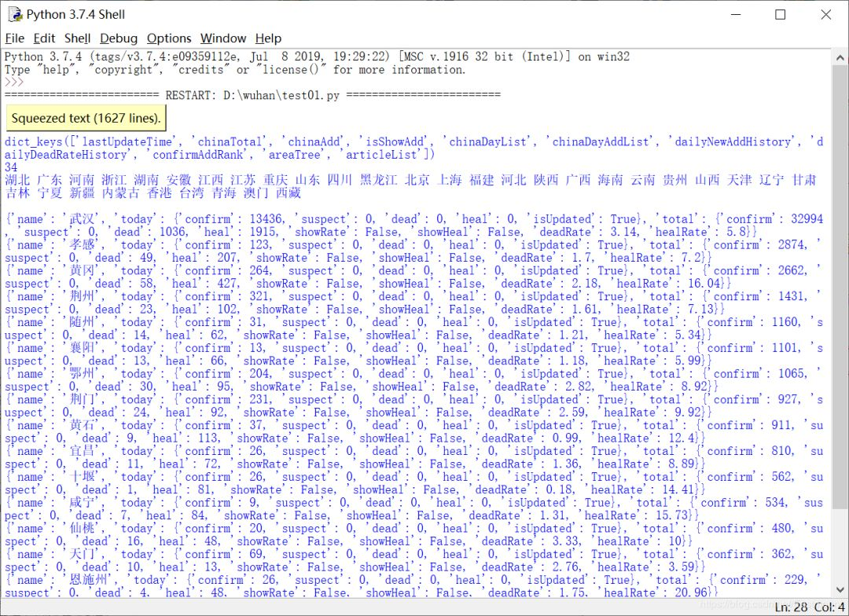The height and width of the screenshot is (616, 849).
Task: Click the city name 黄冈
Action: pyautogui.click(x=82, y=270)
